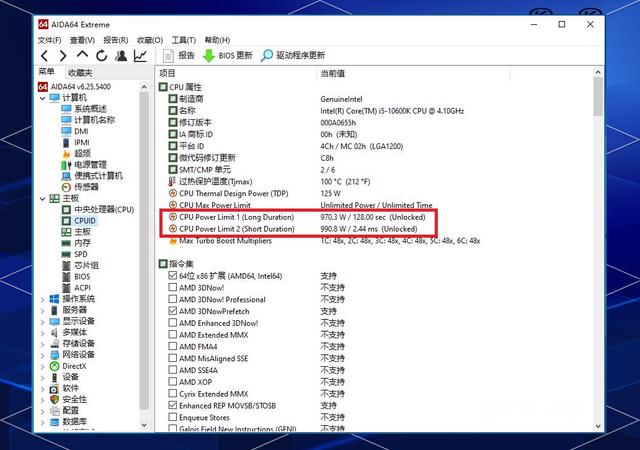Select the IPMI tree item
Viewport: 640px width, 450px height.
coord(76,142)
